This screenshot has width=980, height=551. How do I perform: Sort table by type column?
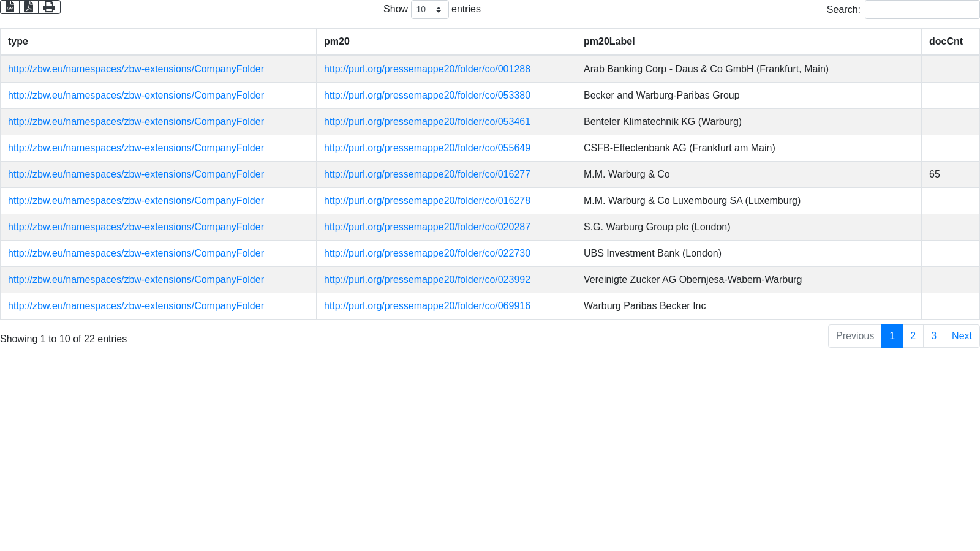[x=18, y=42]
